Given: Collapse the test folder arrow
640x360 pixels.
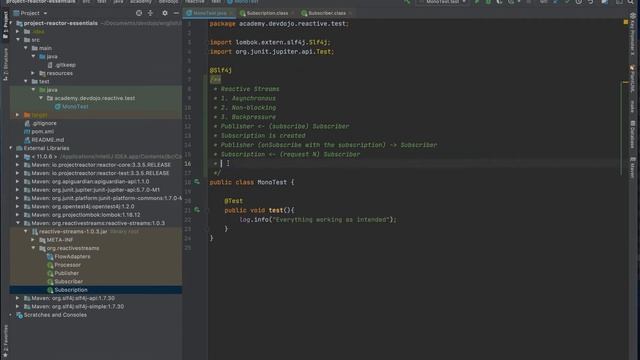Looking at the screenshot, I should (26, 81).
